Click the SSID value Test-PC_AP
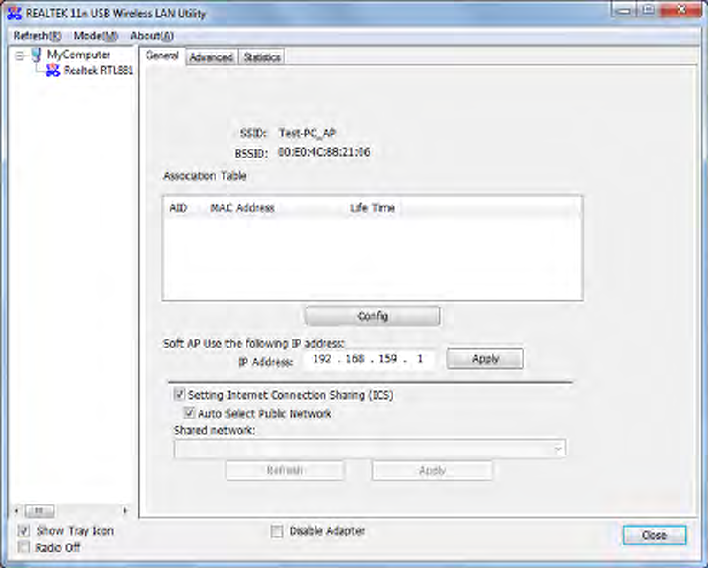 (307, 133)
